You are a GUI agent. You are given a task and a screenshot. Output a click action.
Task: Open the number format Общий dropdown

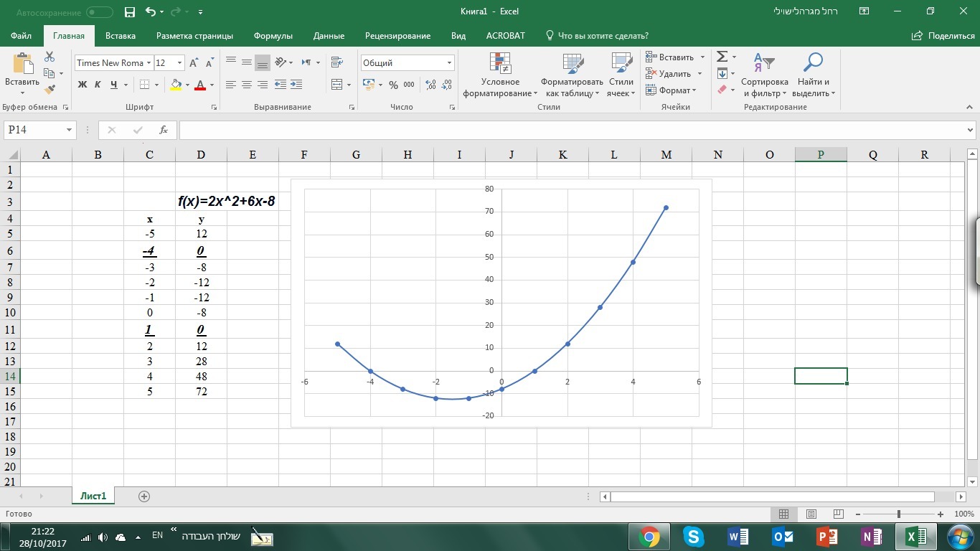point(450,63)
